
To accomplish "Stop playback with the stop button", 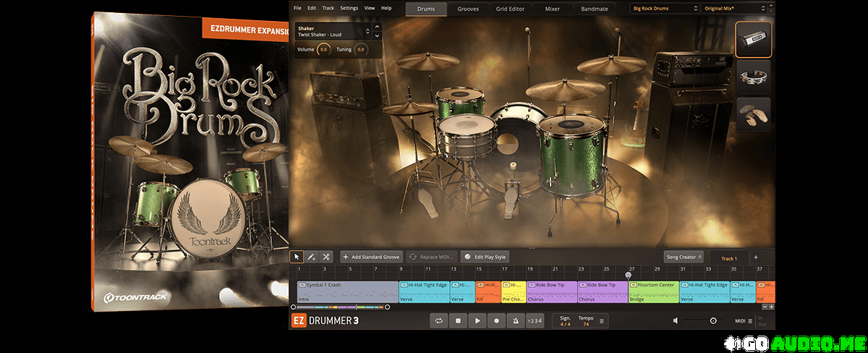I will pyautogui.click(x=458, y=320).
